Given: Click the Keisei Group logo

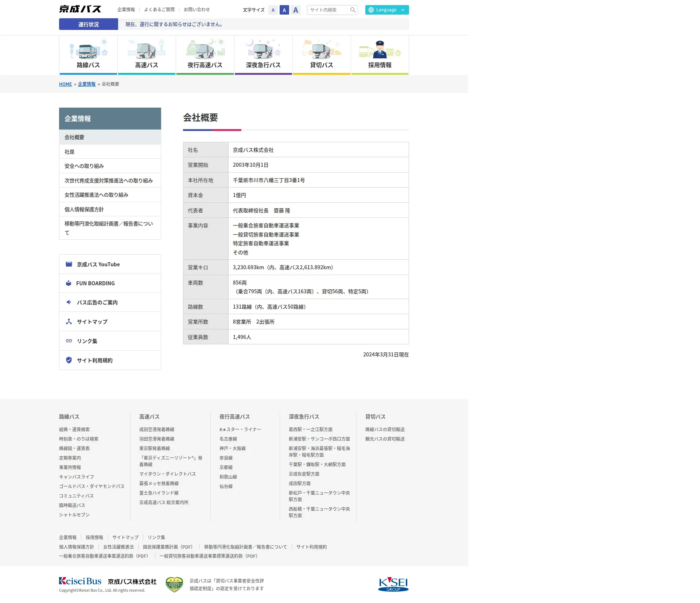Looking at the screenshot, I should (393, 584).
